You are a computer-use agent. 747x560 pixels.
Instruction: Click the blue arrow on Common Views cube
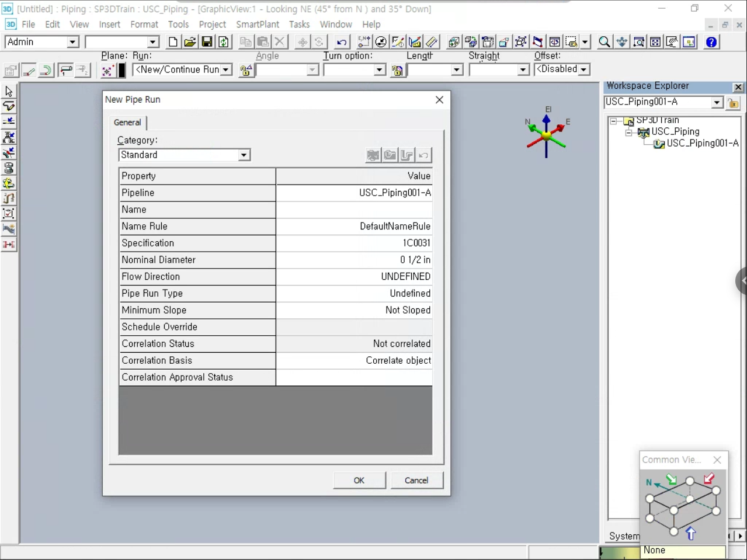pos(691,533)
